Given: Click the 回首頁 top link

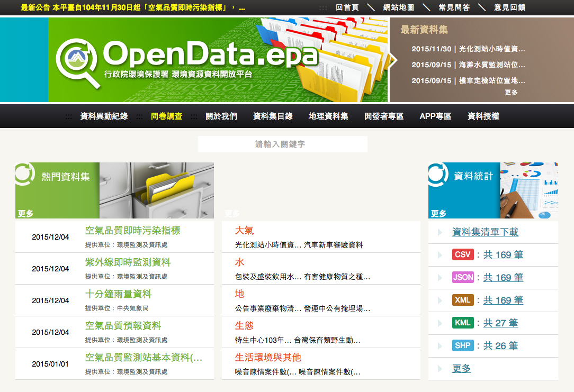Looking at the screenshot, I should (x=347, y=7).
